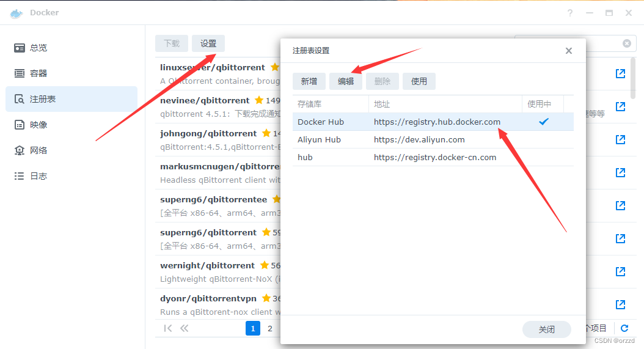644x349 pixels.
Task: Open external link for markusmcnugen row
Action: point(620,172)
